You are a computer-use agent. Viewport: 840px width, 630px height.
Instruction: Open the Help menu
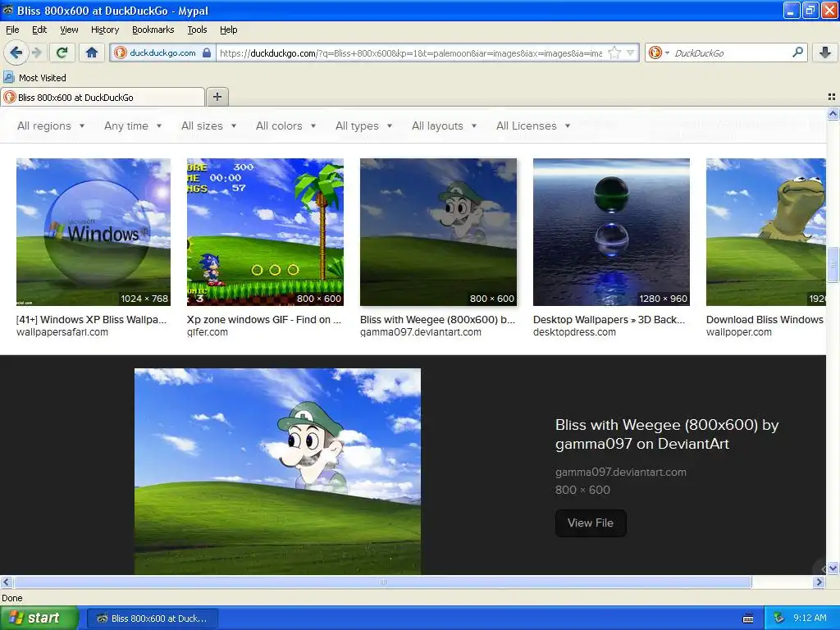[x=228, y=30]
